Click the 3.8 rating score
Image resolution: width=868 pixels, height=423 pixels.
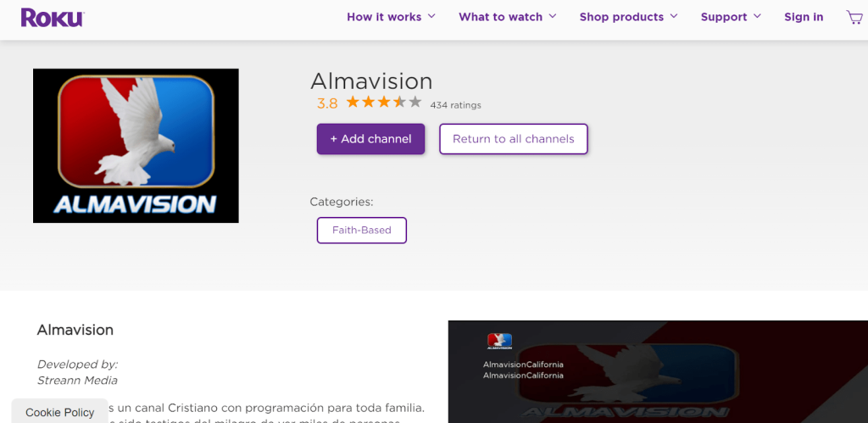[x=327, y=103]
